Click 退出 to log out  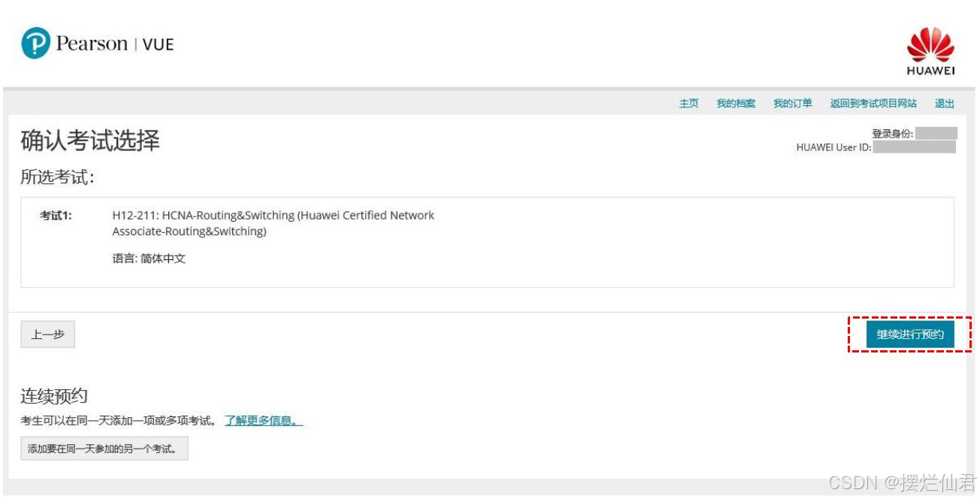[945, 104]
